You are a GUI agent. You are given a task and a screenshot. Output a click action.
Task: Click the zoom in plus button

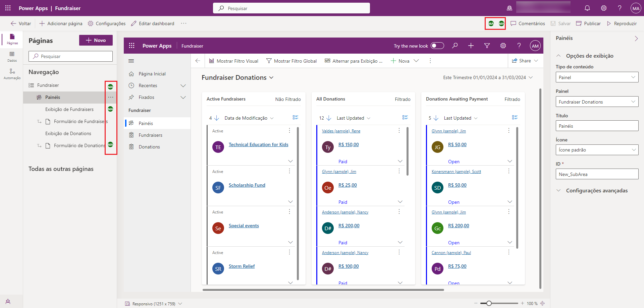click(x=522, y=303)
